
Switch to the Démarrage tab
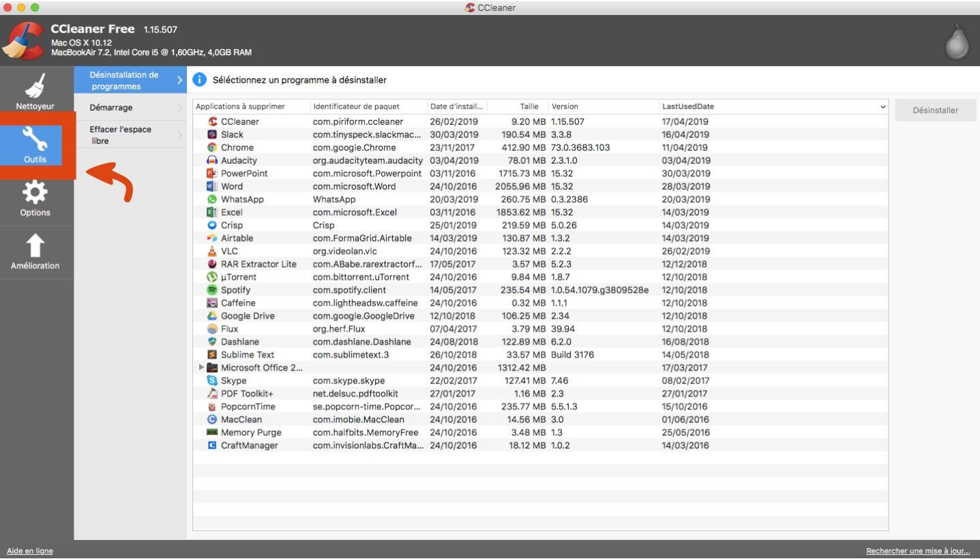coord(130,108)
